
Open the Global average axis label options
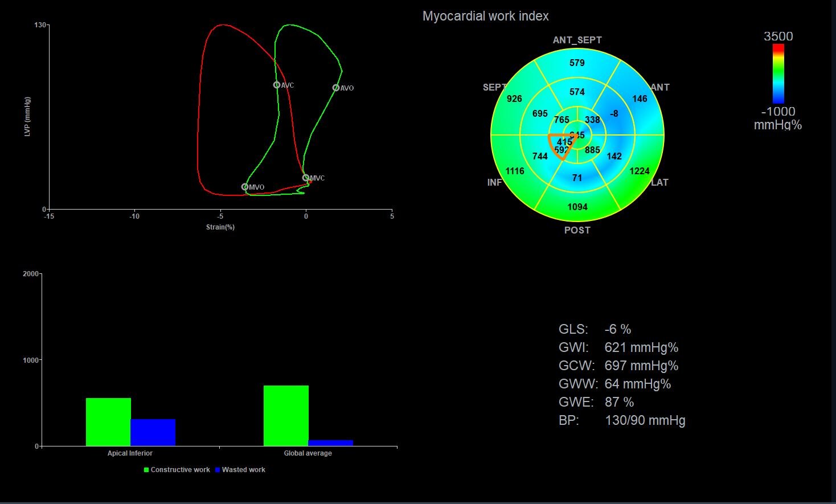pyautogui.click(x=308, y=453)
